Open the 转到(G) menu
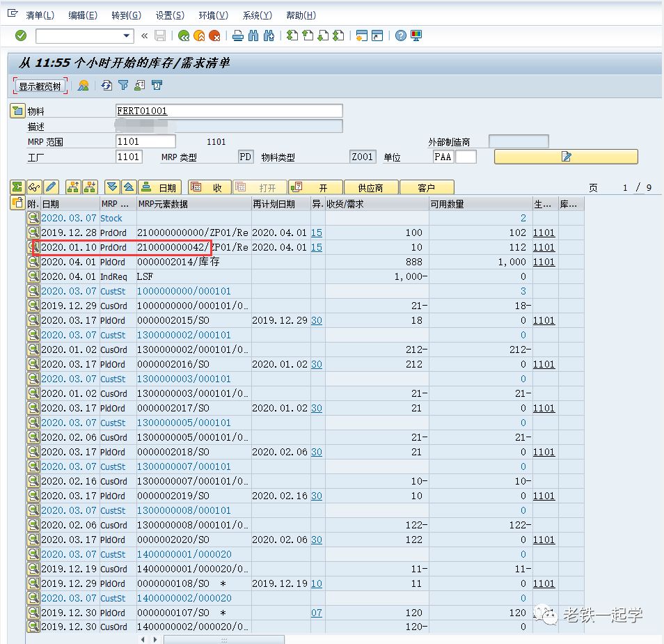664x644 pixels. (126, 16)
